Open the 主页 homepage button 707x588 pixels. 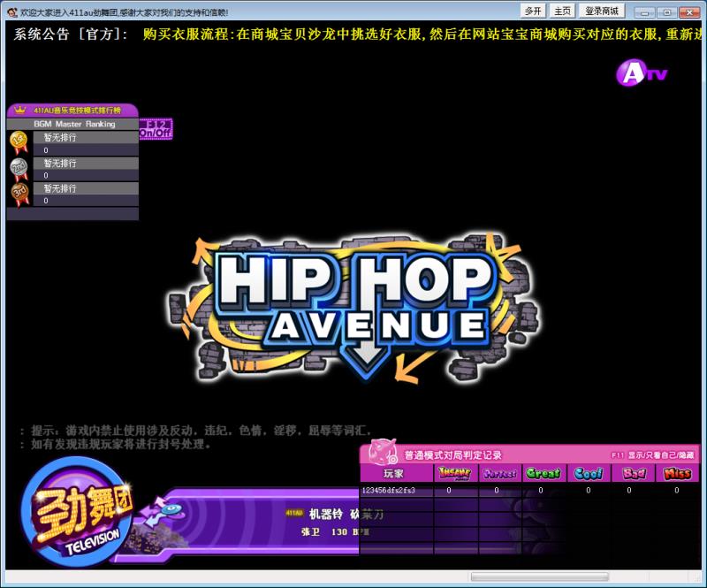[562, 11]
